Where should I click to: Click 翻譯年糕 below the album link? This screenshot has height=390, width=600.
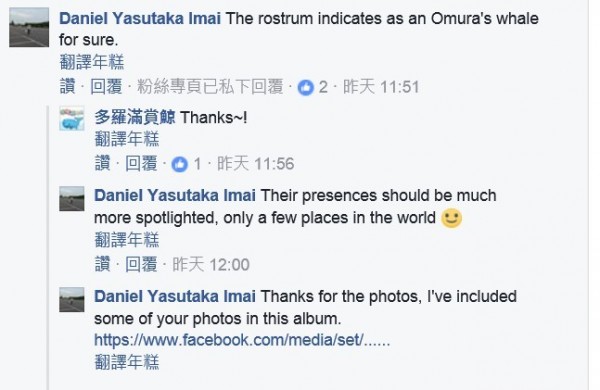pos(127,362)
